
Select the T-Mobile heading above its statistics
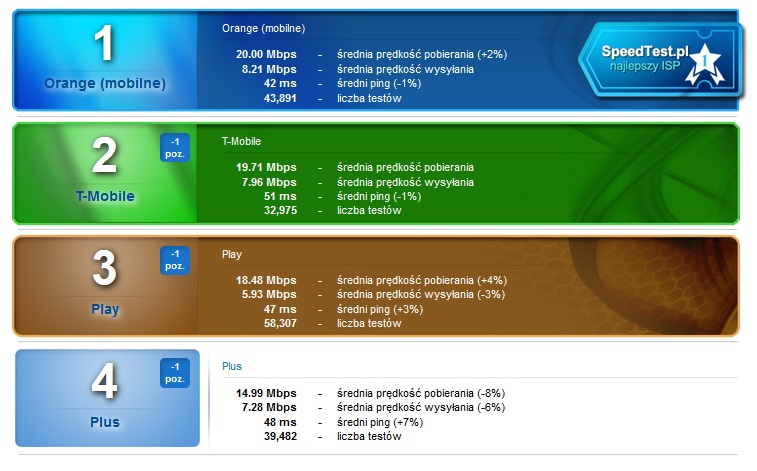pyautogui.click(x=241, y=141)
